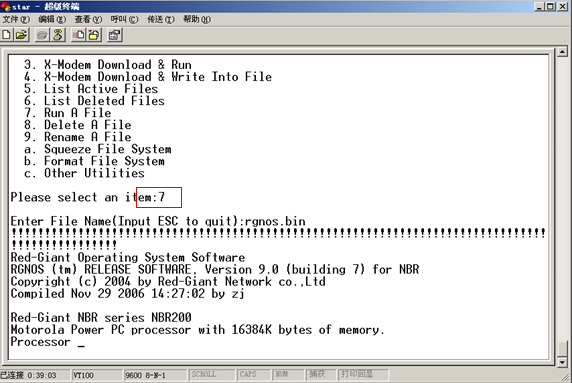
Task: Open the 帮助(H) menu
Action: point(197,19)
